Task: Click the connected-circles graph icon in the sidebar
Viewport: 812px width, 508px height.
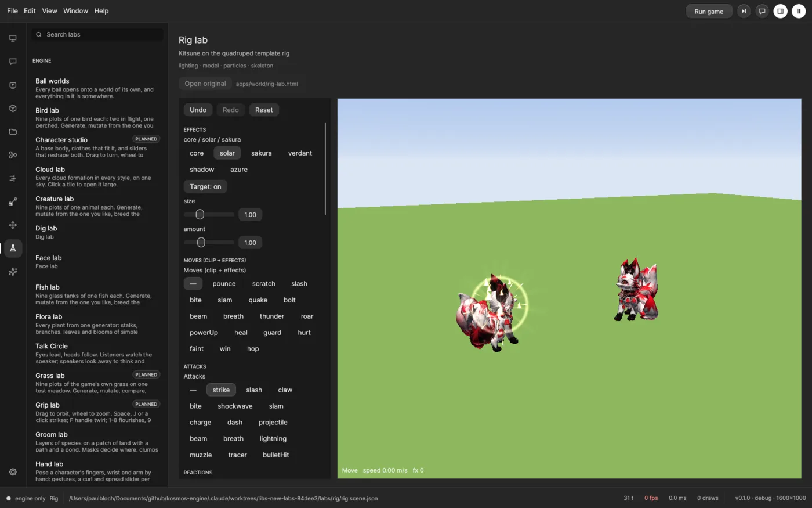Action: pyautogui.click(x=13, y=155)
